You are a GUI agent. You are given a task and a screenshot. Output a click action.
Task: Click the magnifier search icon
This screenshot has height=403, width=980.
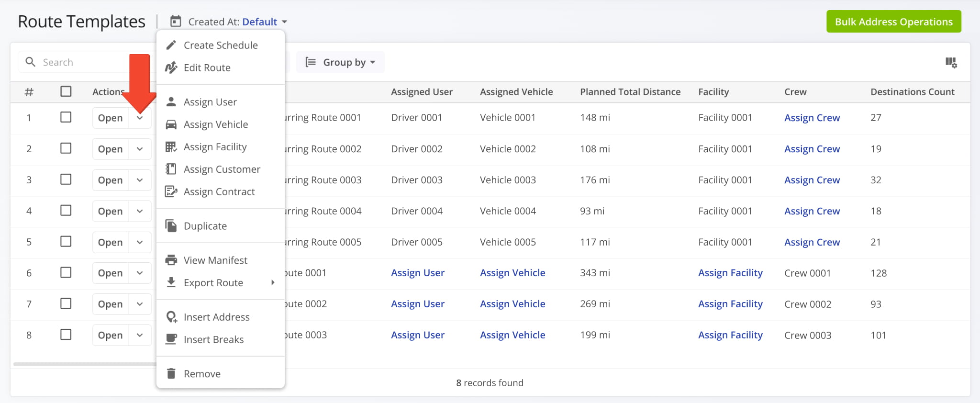click(x=30, y=62)
